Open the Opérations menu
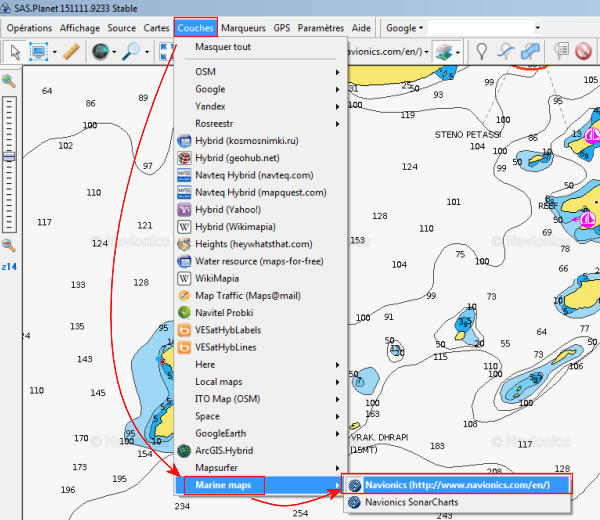 click(29, 28)
